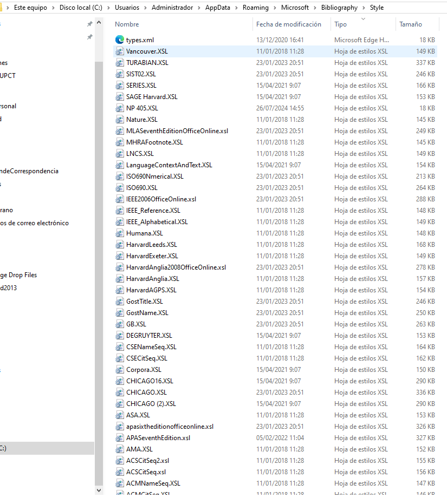
Task: Select the CHICAGO (2).XSL file name
Action: pyautogui.click(x=151, y=404)
